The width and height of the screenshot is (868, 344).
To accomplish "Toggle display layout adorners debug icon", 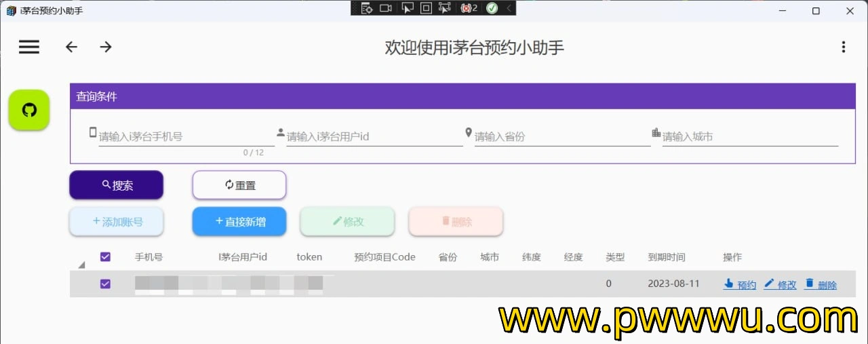I will point(426,8).
